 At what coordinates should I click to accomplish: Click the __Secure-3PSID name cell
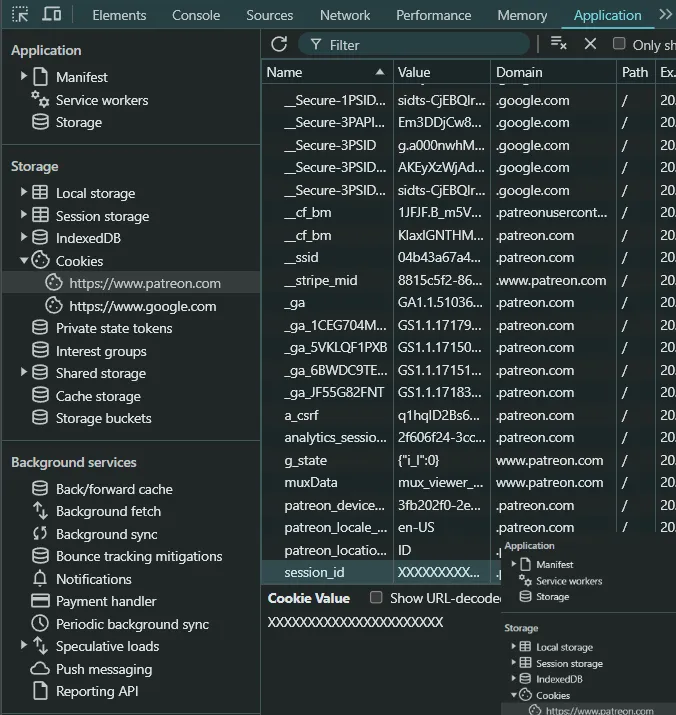(x=330, y=145)
